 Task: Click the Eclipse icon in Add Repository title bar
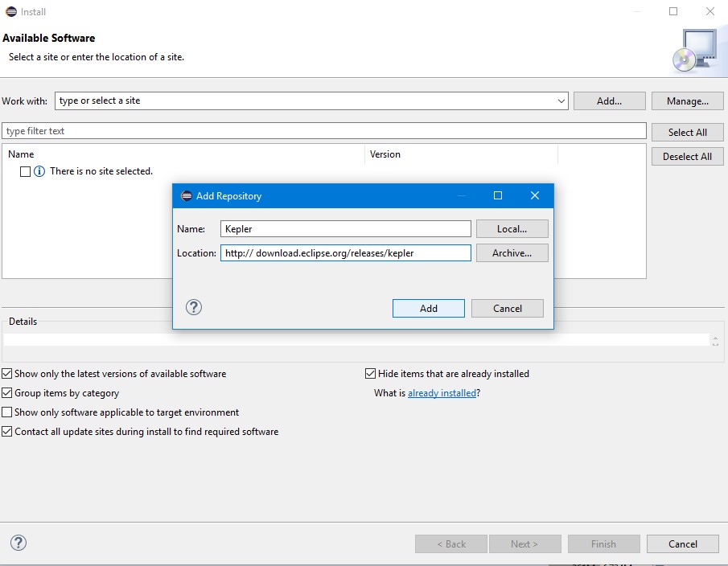(185, 195)
